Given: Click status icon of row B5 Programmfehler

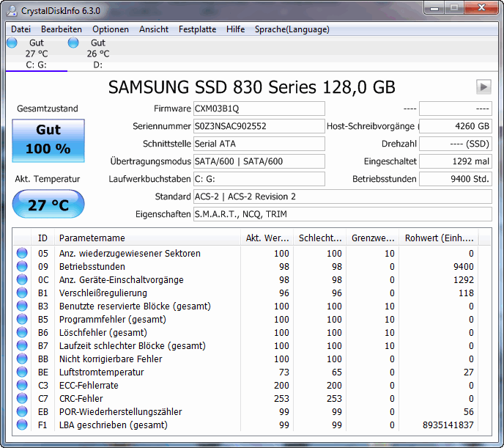Looking at the screenshot, I should (22, 319).
